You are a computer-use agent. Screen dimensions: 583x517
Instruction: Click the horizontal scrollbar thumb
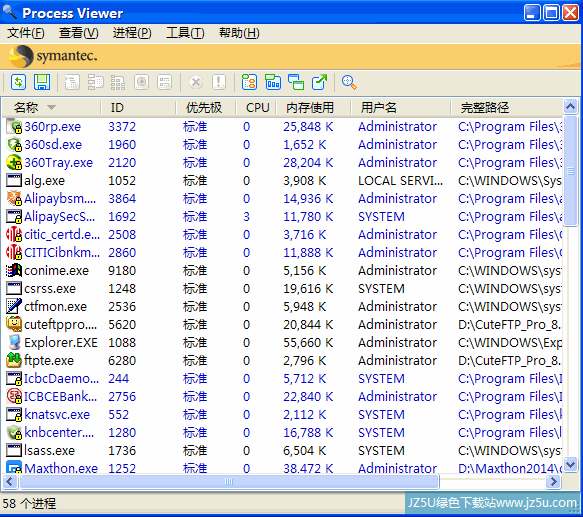[x=229, y=482]
